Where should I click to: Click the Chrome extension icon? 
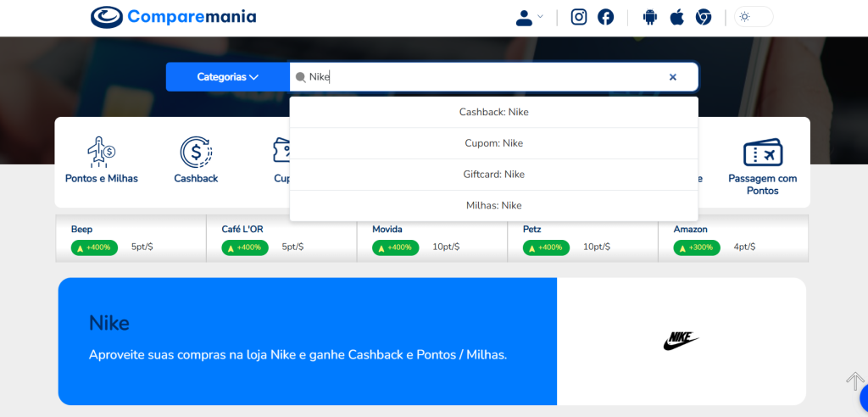pyautogui.click(x=704, y=17)
